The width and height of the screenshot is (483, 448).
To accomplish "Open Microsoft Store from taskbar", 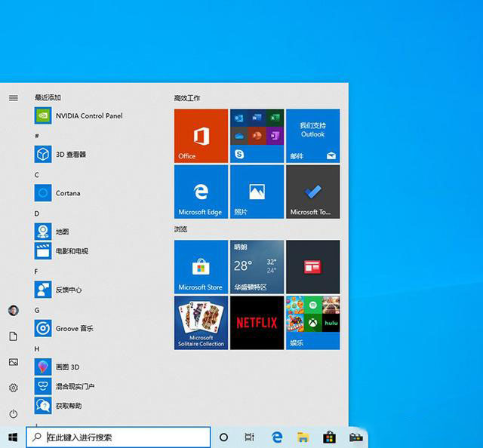I will pyautogui.click(x=329, y=437).
